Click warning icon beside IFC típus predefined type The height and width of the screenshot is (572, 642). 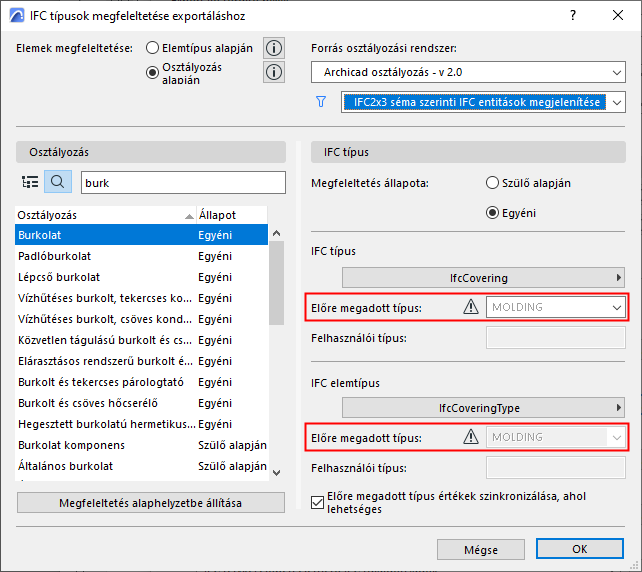point(471,307)
